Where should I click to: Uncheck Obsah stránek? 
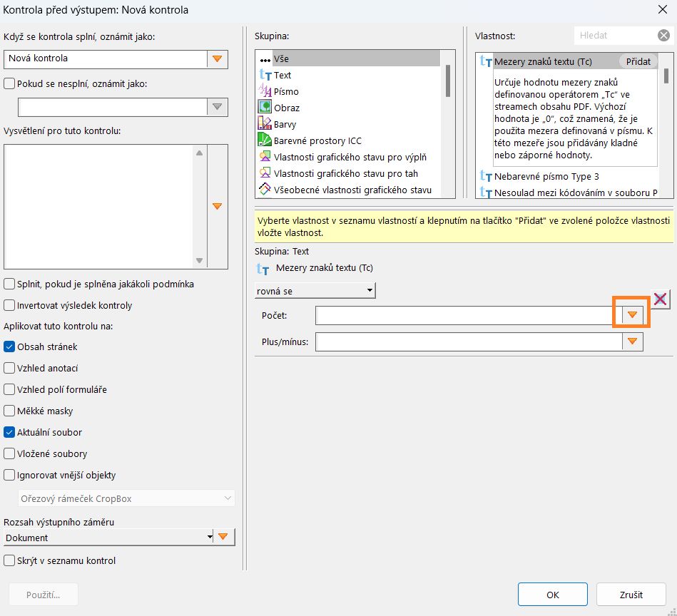point(9,346)
